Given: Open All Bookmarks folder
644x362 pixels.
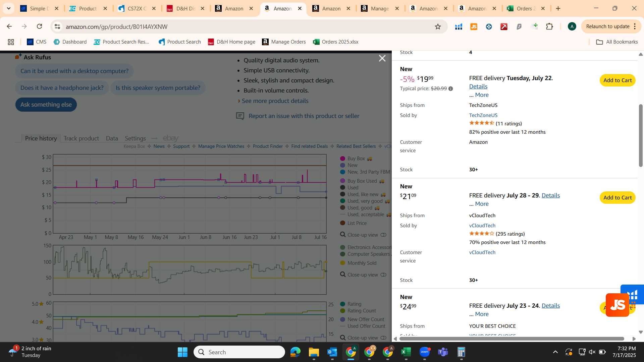Looking at the screenshot, I should pyautogui.click(x=617, y=42).
